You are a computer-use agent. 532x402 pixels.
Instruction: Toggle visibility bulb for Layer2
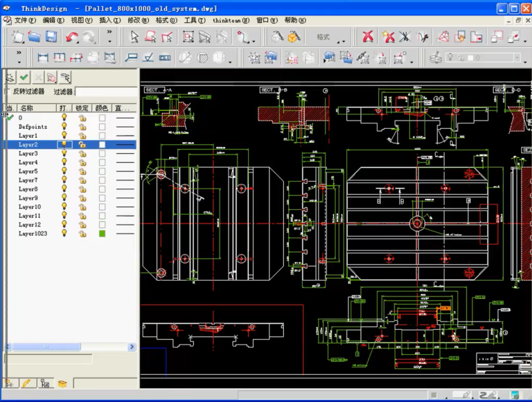[x=64, y=144]
